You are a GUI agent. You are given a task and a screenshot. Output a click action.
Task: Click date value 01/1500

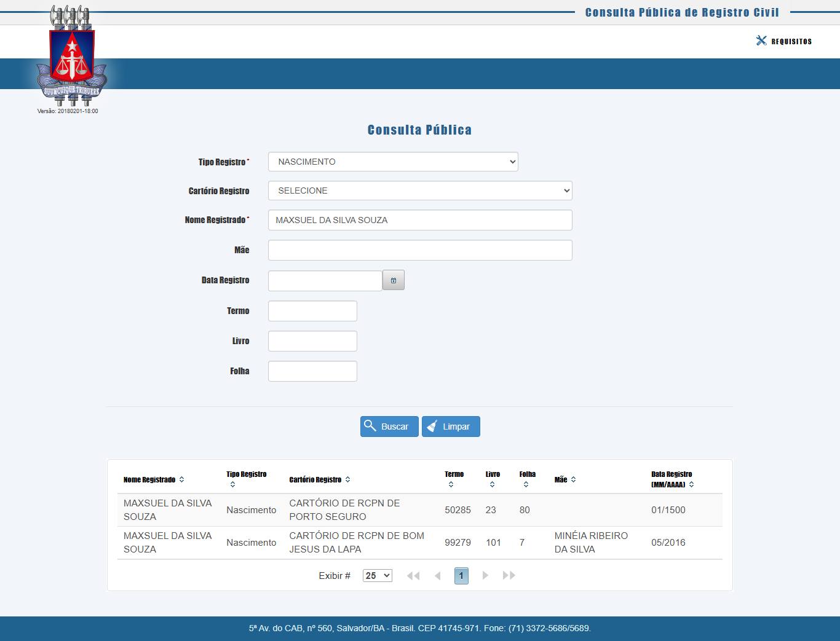(668, 510)
